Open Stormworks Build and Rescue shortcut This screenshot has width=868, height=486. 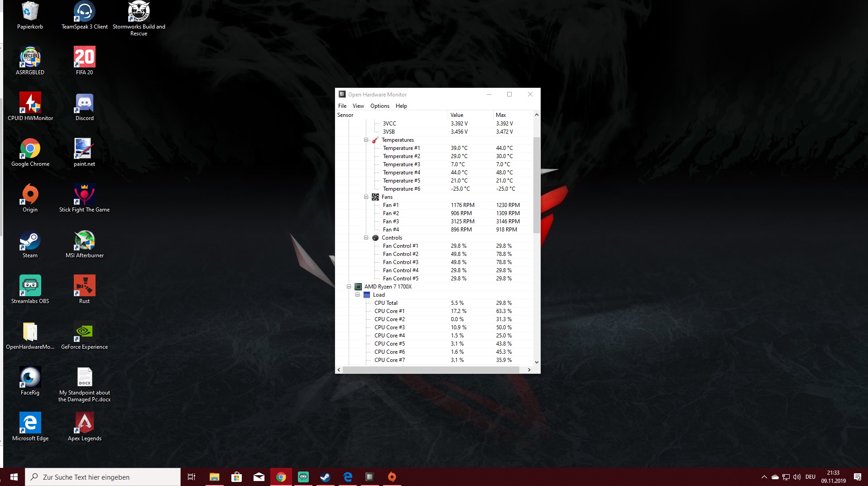click(139, 19)
